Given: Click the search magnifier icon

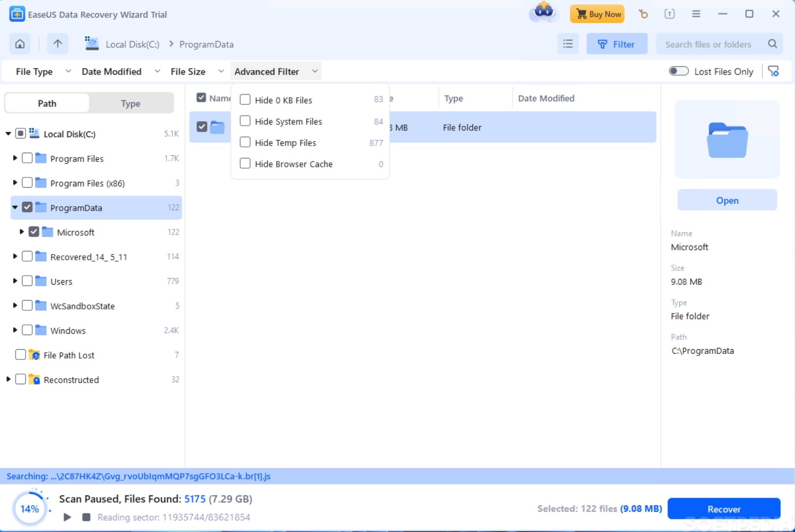Looking at the screenshot, I should 772,44.
